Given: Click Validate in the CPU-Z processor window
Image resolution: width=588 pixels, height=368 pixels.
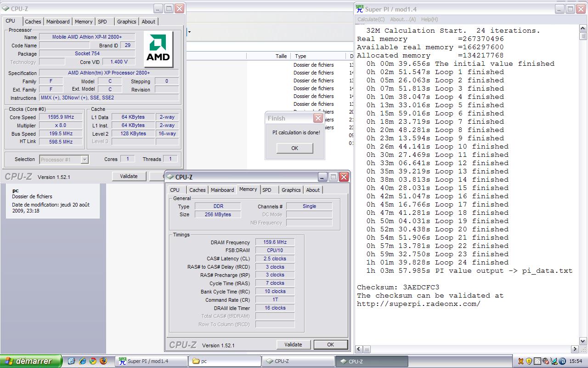Looking at the screenshot, I should point(129,176).
